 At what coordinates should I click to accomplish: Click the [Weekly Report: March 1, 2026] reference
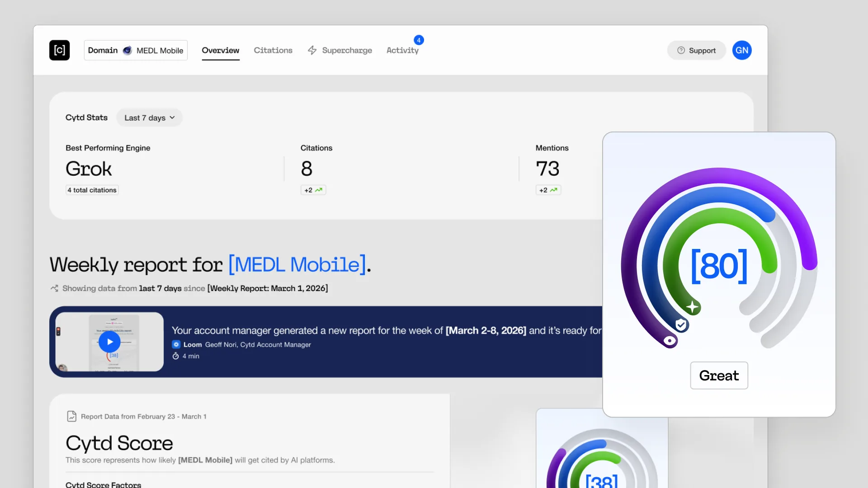click(x=268, y=288)
